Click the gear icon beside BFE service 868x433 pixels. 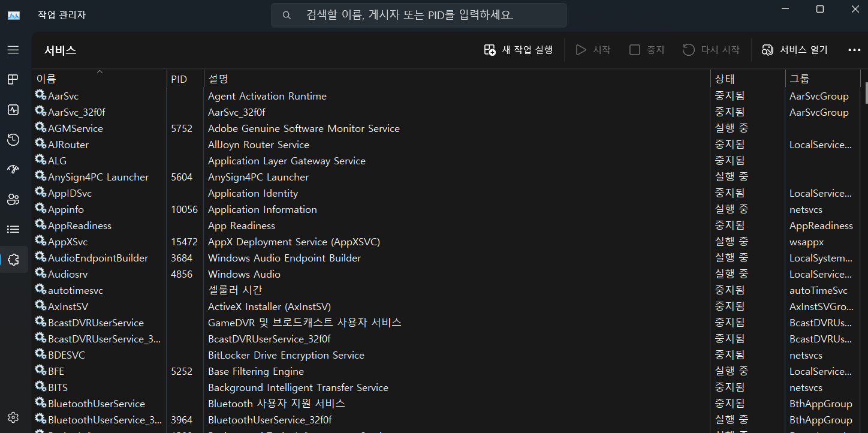click(x=40, y=371)
